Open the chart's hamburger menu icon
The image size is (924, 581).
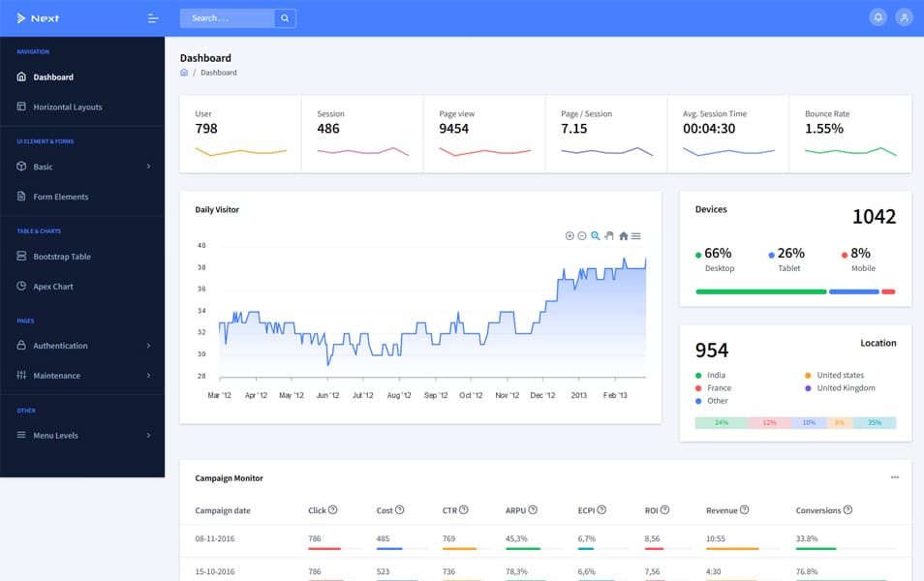pyautogui.click(x=635, y=235)
